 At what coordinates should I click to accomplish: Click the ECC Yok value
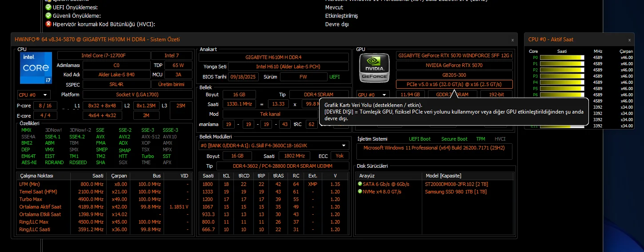tap(340, 156)
